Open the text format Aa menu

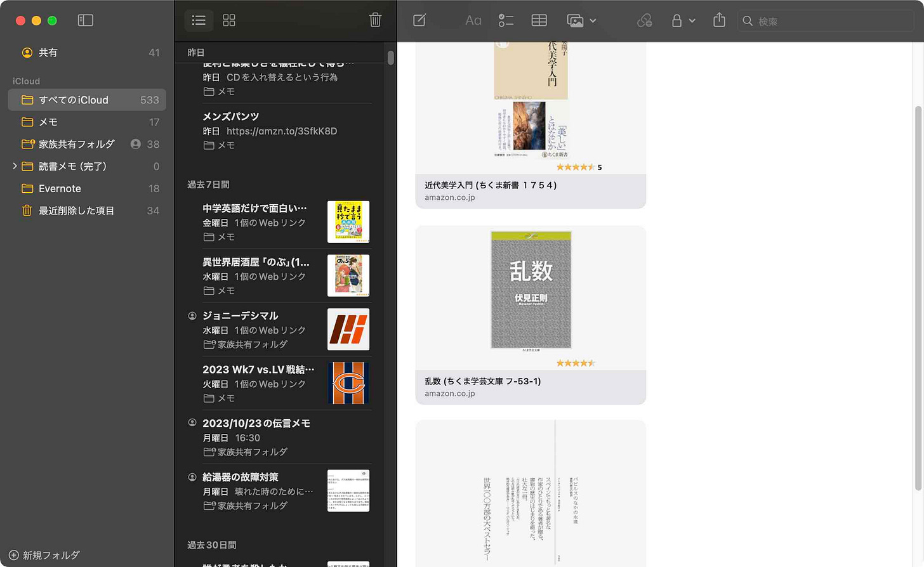point(473,20)
